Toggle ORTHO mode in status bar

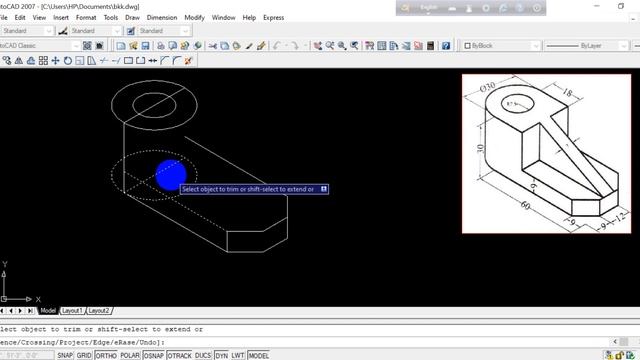[x=106, y=356]
